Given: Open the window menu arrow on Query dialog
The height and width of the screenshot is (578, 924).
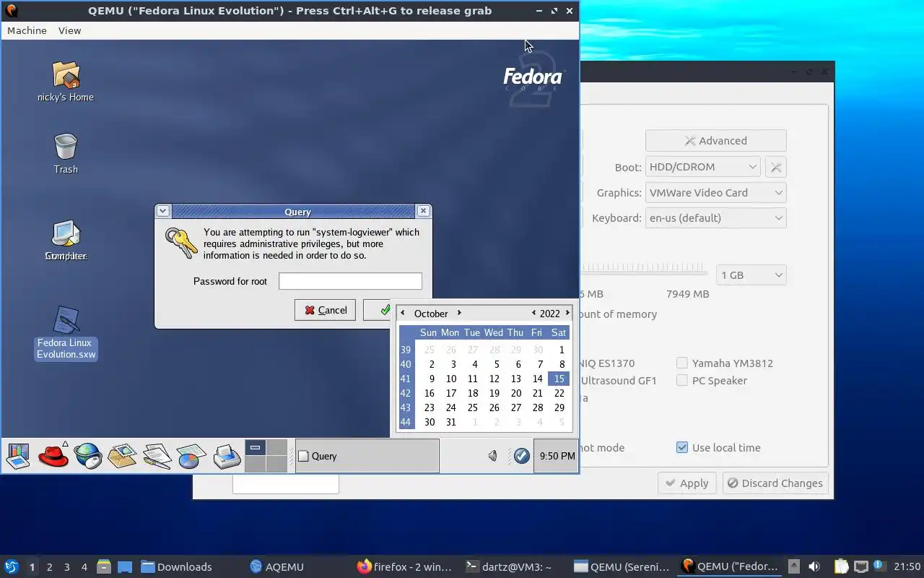Looking at the screenshot, I should point(163,211).
